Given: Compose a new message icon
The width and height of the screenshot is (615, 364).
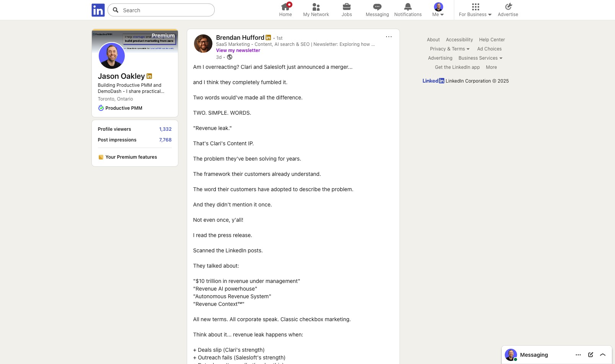Looking at the screenshot, I should pos(591,355).
